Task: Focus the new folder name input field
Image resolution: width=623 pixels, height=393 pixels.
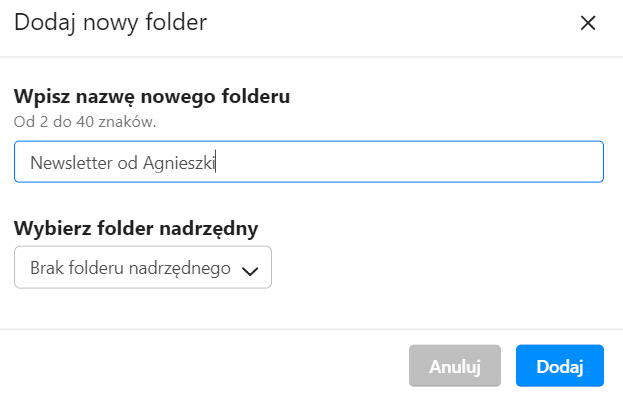Action: tap(309, 162)
